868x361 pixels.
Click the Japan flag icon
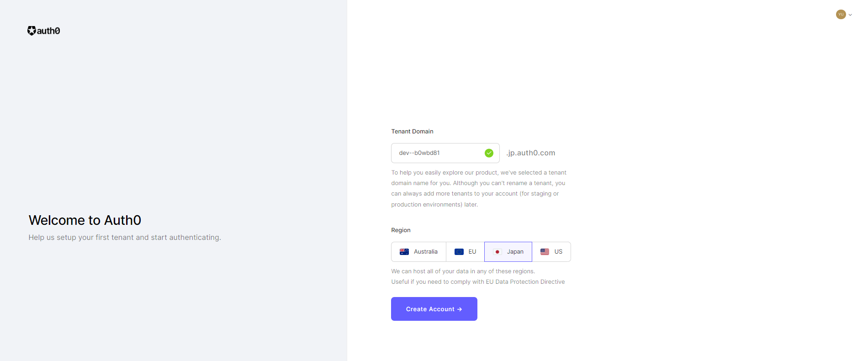(498, 252)
